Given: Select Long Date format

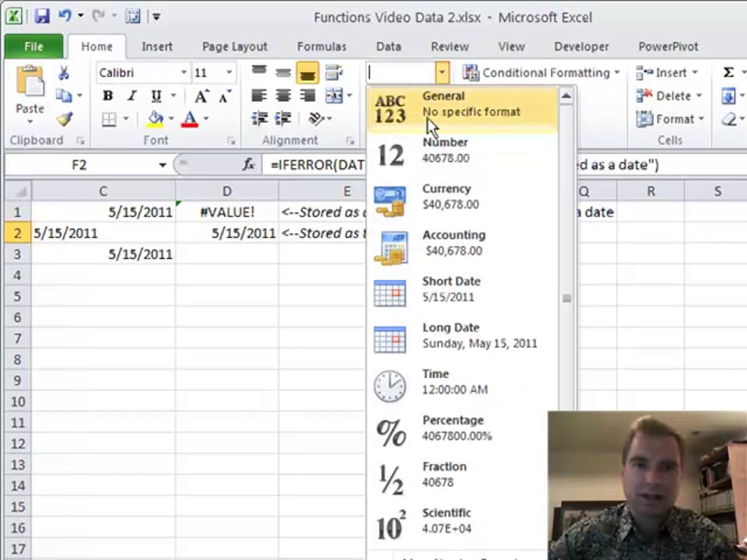Looking at the screenshot, I should pos(462,339).
